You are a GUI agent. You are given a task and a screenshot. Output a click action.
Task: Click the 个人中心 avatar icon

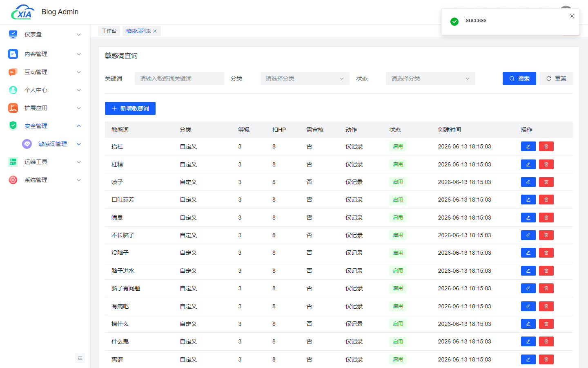click(x=13, y=90)
